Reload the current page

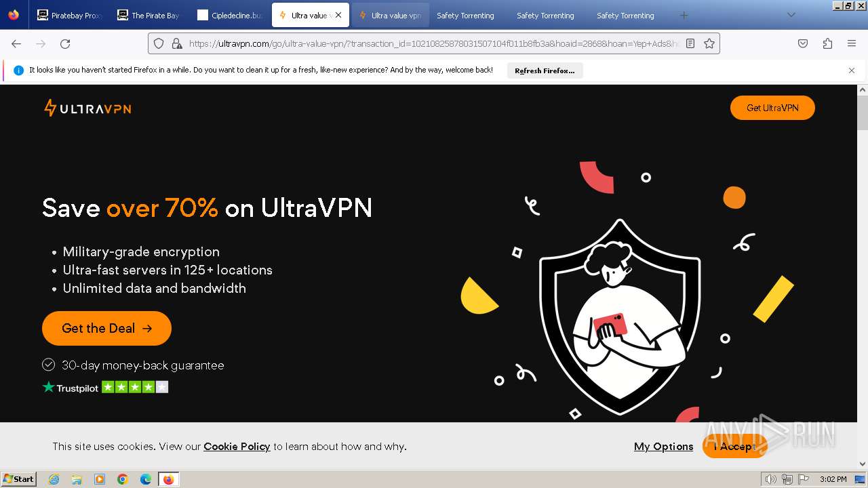pyautogui.click(x=65, y=43)
